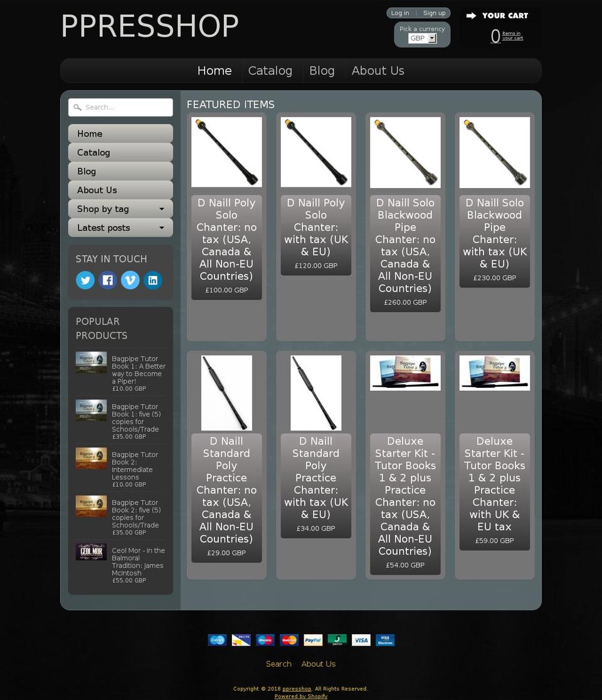Select Blog in the sidebar menu

click(120, 172)
